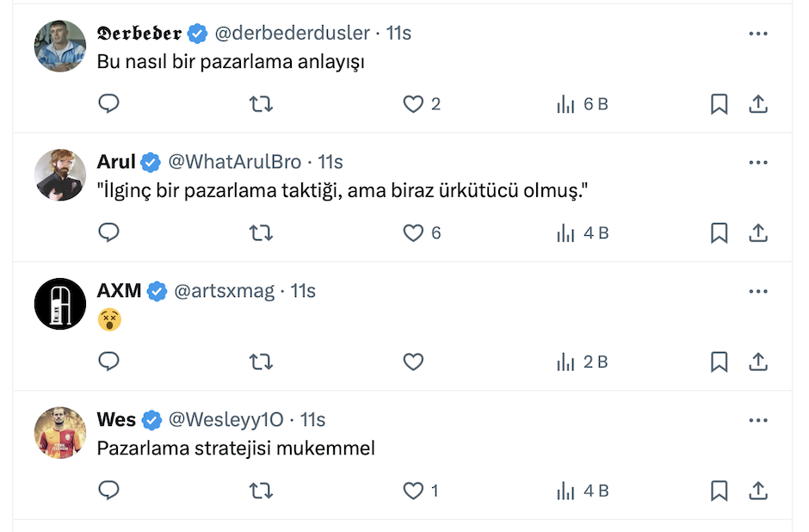Expand the three-dot menu on Wes's tweet
This screenshot has height=532, width=809.
(757, 421)
